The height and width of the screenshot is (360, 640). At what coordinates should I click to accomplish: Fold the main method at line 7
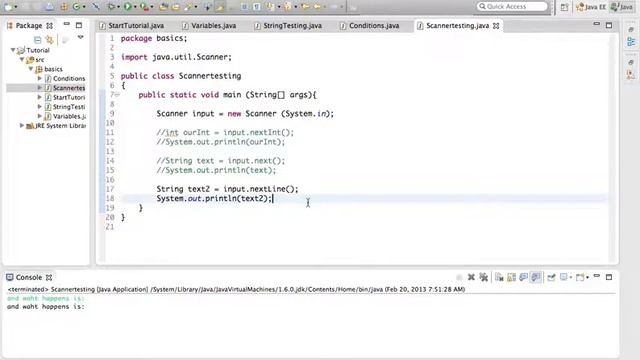point(117,95)
